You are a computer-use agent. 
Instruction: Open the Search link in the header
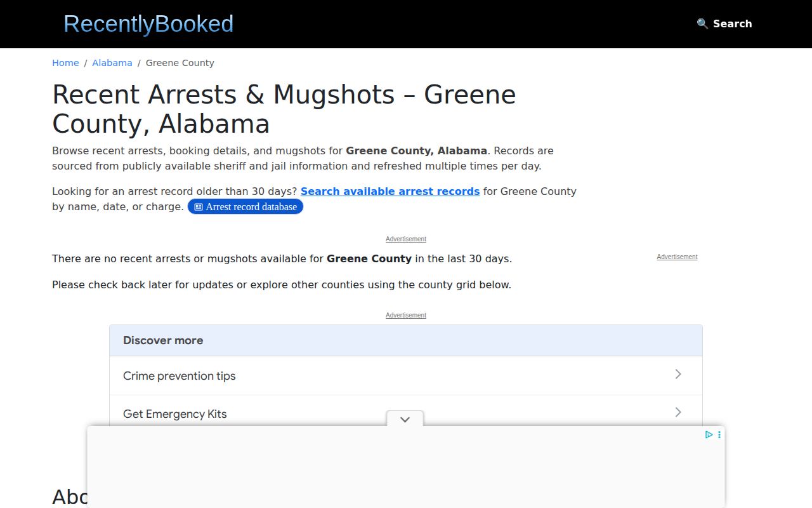[x=724, y=23]
